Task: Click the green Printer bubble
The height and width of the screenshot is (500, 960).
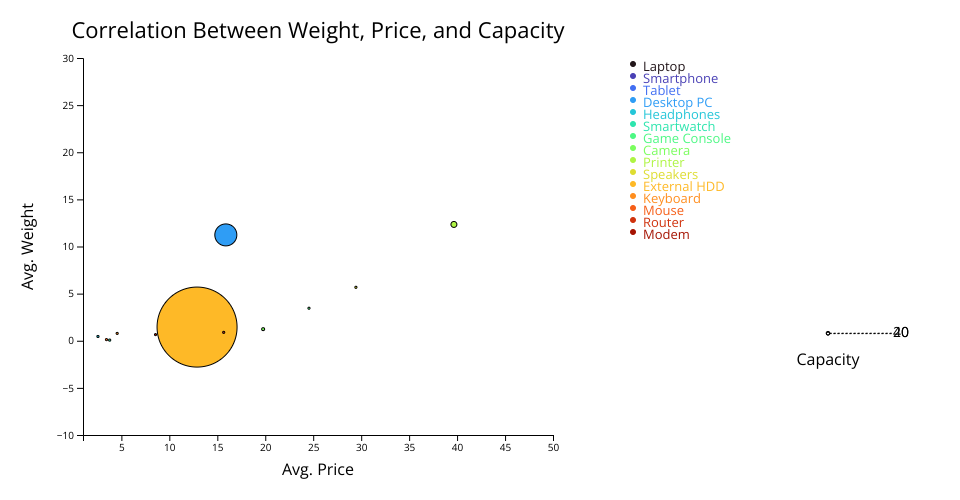Action: [454, 224]
